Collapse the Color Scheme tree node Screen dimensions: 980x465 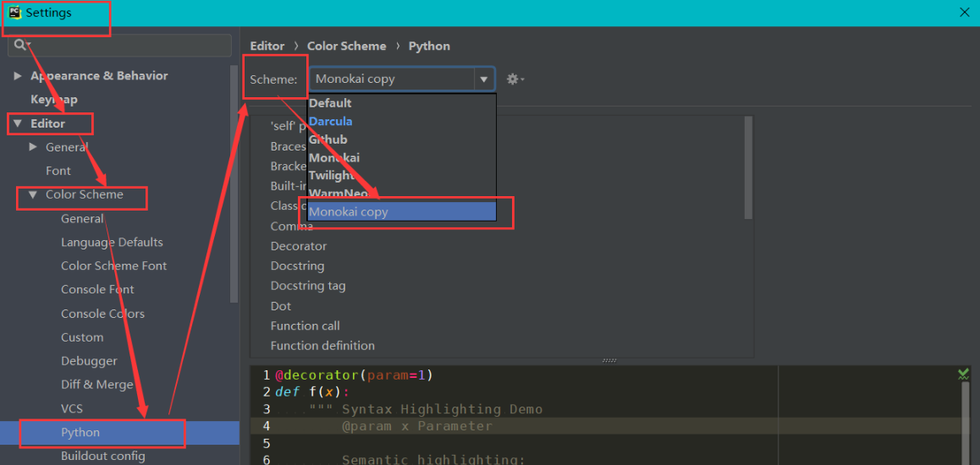(33, 194)
